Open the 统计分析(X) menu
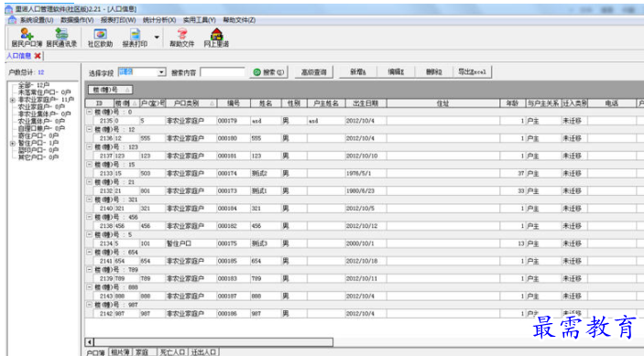Image resolution: width=644 pixels, height=356 pixels. coord(159,20)
